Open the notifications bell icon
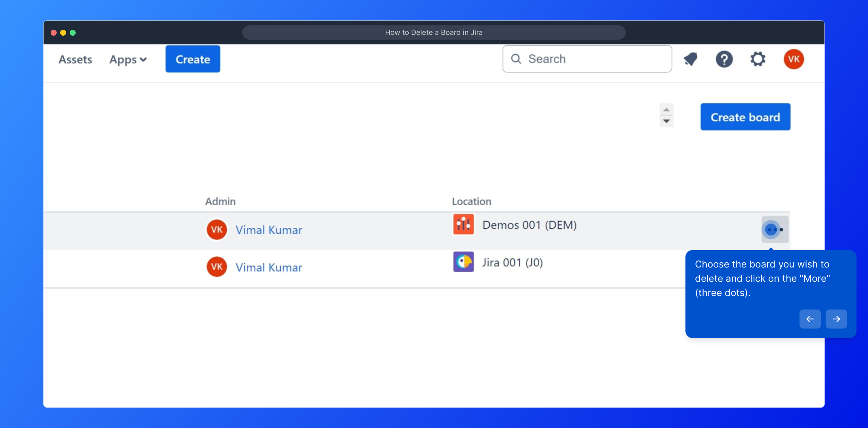Image resolution: width=868 pixels, height=428 pixels. point(691,59)
